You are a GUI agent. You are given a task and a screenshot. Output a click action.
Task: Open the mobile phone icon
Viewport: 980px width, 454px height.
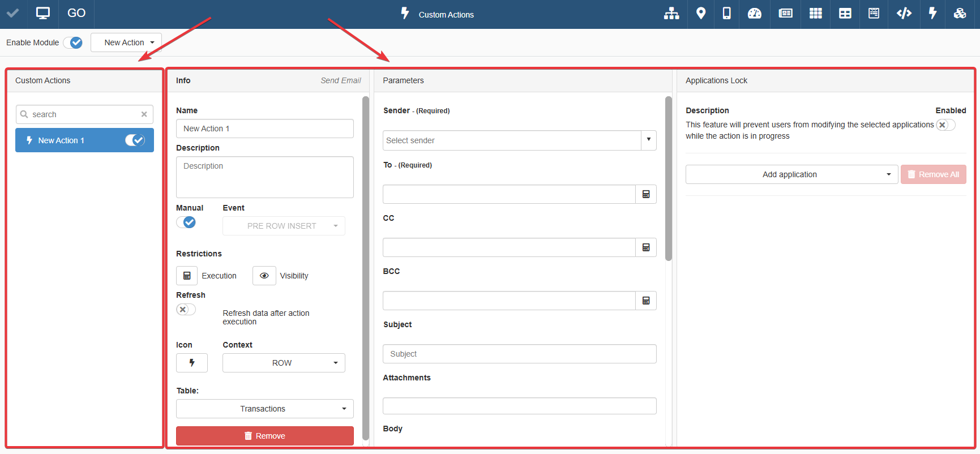726,14
